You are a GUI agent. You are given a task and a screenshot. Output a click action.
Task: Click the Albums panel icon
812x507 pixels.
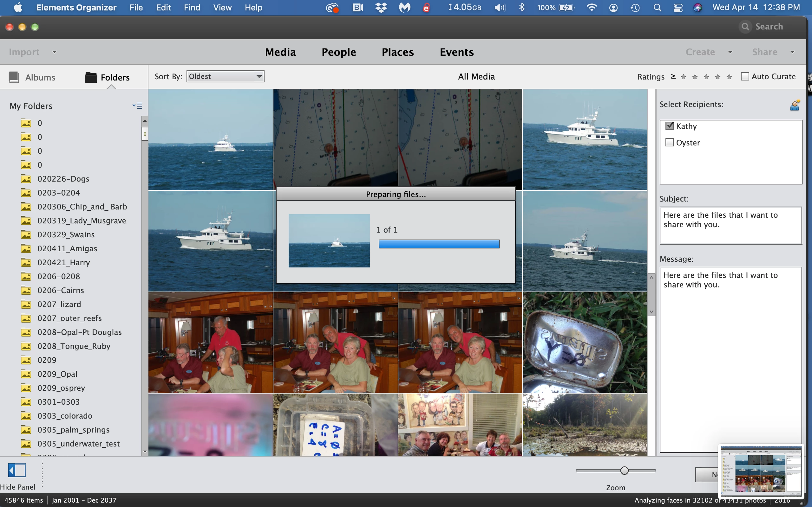14,77
